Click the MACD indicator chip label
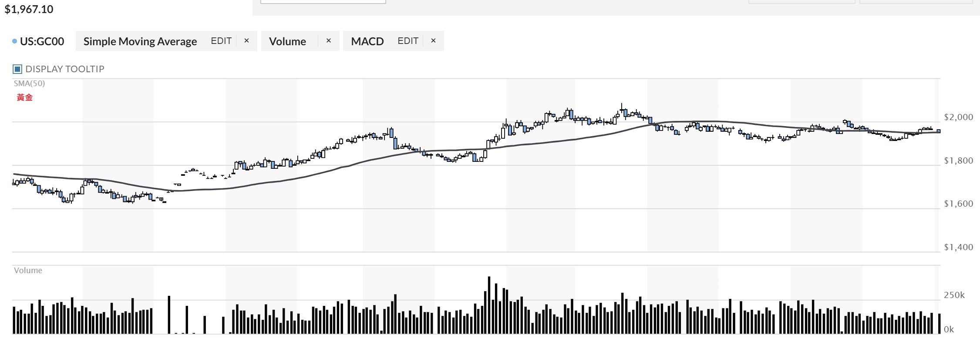Image resolution: width=980 pixels, height=338 pixels. pyautogui.click(x=367, y=41)
